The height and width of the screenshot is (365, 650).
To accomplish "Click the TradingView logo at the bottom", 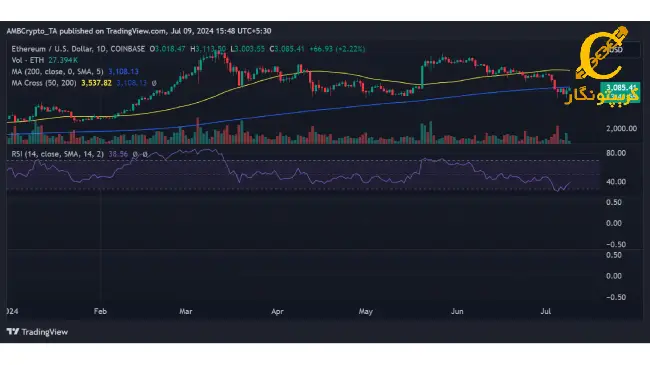I will click(x=37, y=332).
